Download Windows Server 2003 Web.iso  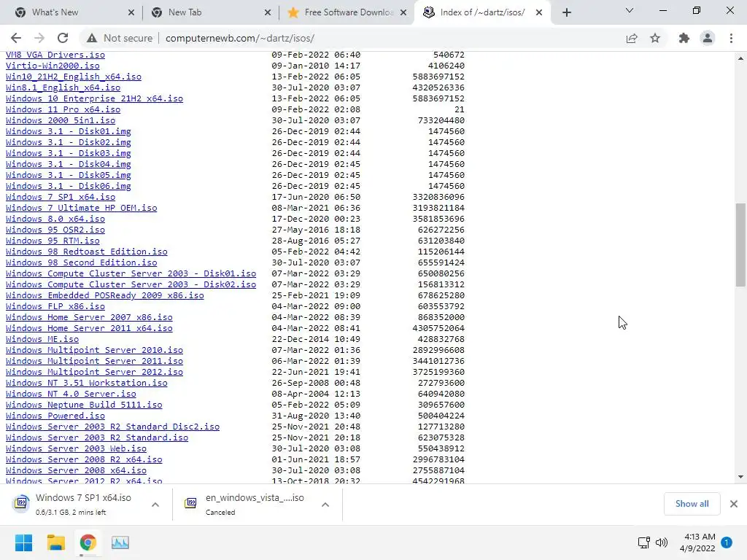pyautogui.click(x=76, y=449)
